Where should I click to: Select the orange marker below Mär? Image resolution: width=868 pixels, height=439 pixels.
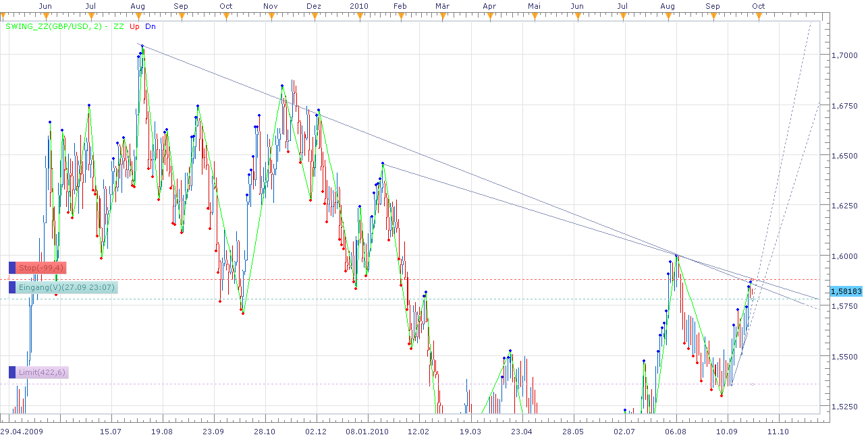pyautogui.click(x=443, y=14)
